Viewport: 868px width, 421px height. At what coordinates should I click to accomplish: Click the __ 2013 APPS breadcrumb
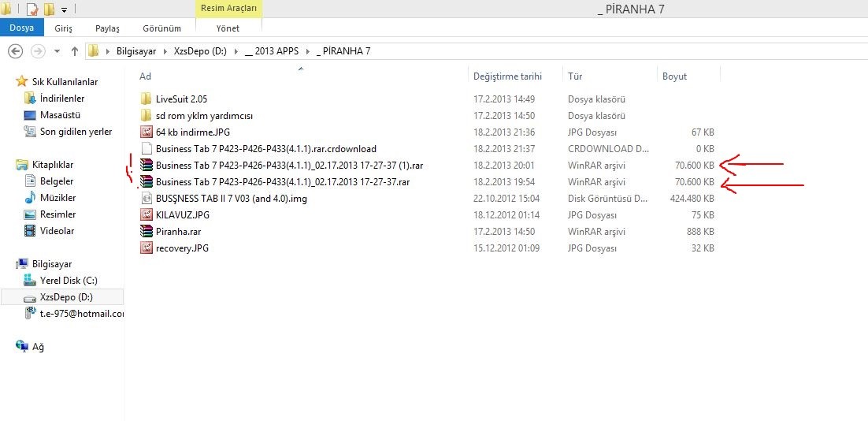coord(271,51)
